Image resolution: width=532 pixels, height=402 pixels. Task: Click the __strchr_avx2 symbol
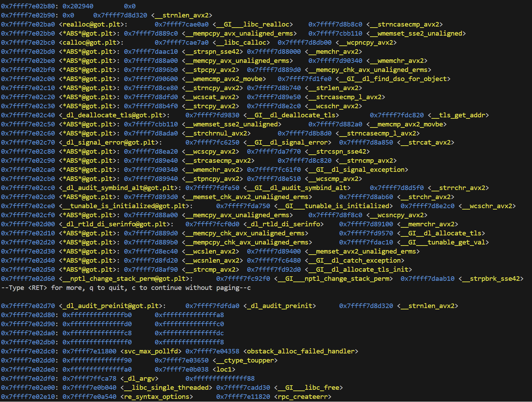[425, 197]
